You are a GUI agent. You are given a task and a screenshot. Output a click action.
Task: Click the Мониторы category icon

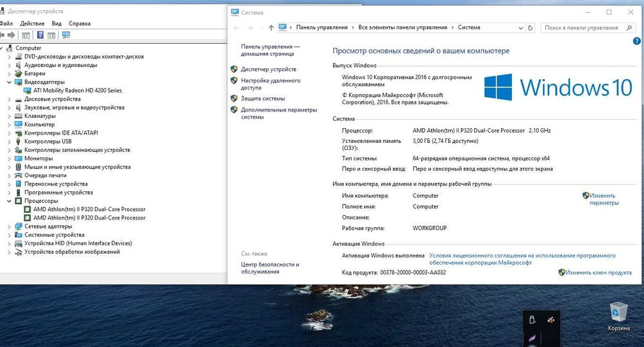[x=19, y=158]
